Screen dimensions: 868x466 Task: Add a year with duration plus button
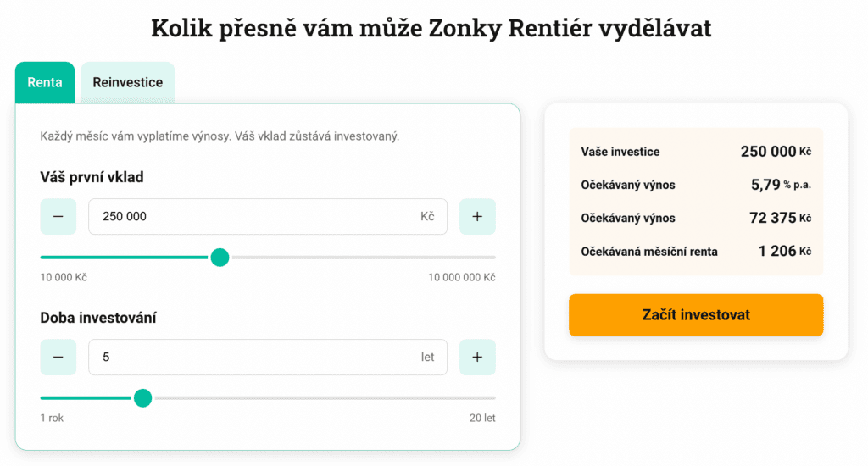[x=477, y=357]
